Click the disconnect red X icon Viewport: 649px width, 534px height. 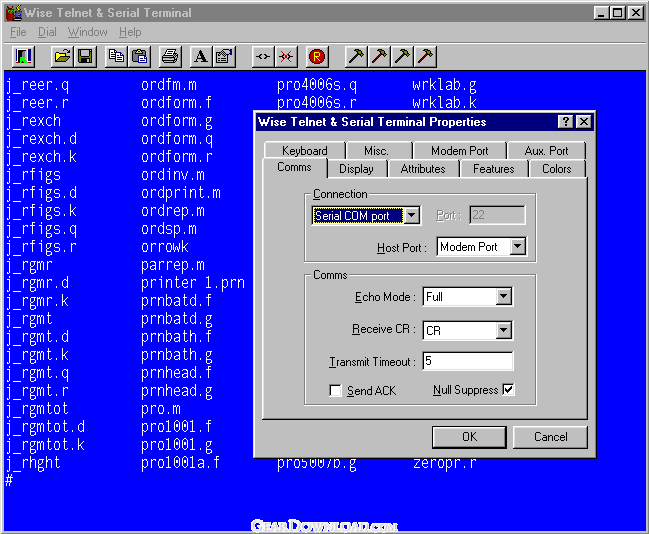click(x=286, y=56)
